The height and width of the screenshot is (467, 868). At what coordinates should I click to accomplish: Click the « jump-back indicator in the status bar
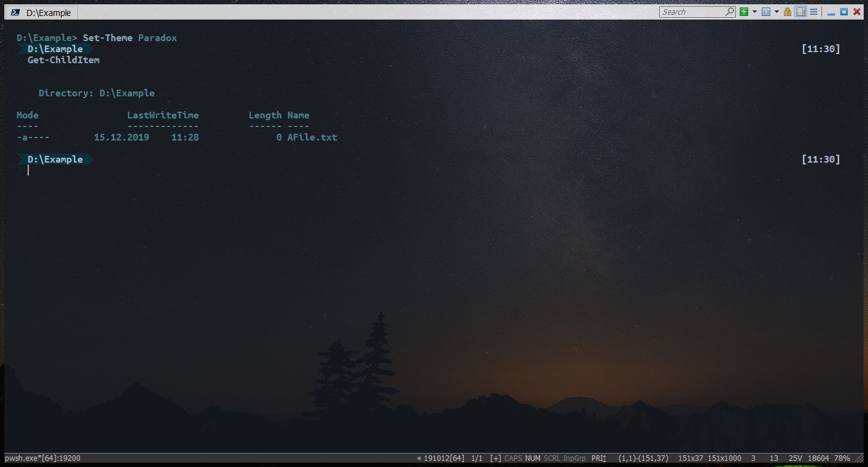(x=420, y=458)
